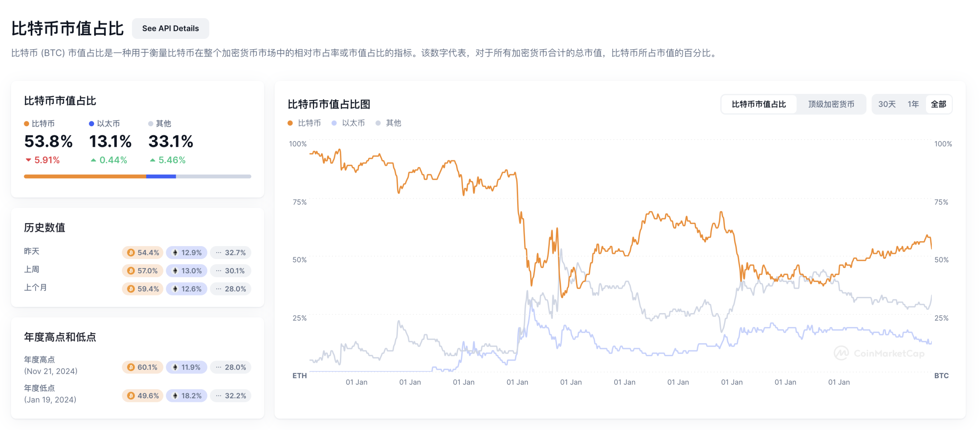This screenshot has width=980, height=430.
Task: Click the orange 比特币 legend dot on the chart
Action: [x=290, y=123]
